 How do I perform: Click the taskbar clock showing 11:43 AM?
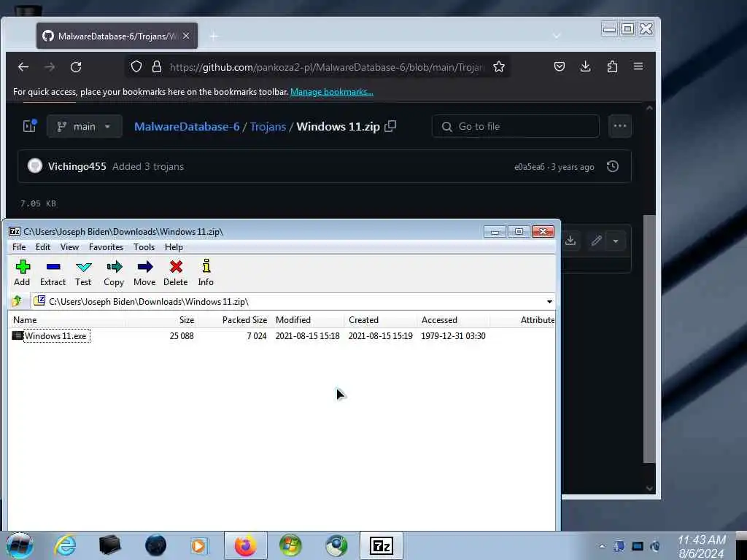point(702,546)
